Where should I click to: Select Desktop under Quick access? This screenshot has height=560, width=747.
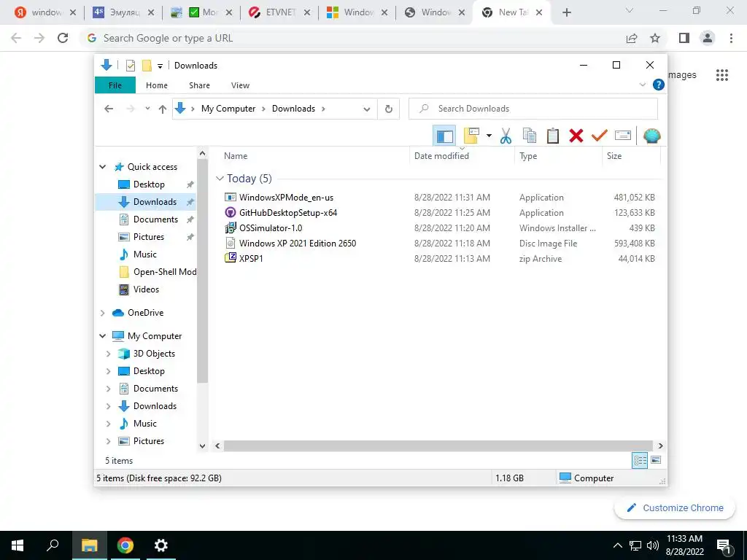(149, 184)
